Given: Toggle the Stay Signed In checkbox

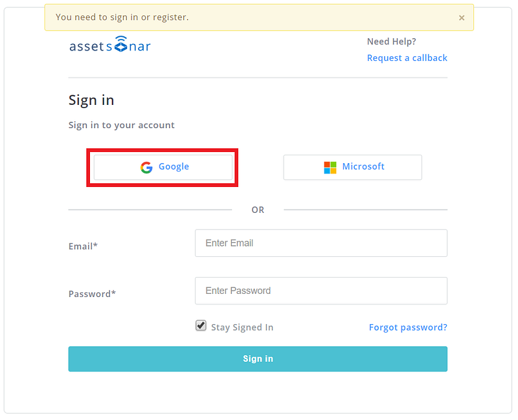Looking at the screenshot, I should tap(201, 326).
